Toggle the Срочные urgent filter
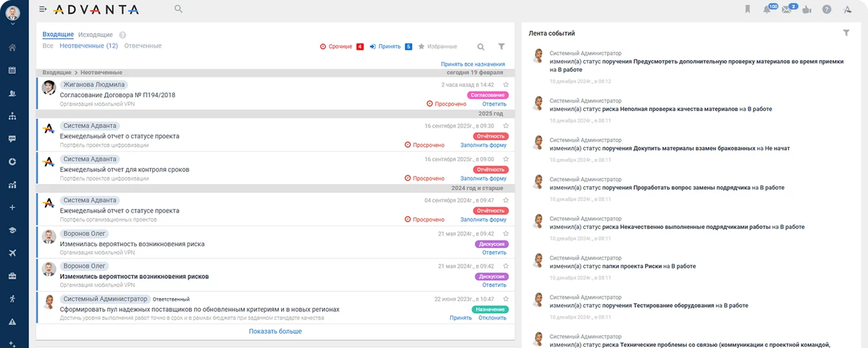868x348 pixels. point(342,47)
